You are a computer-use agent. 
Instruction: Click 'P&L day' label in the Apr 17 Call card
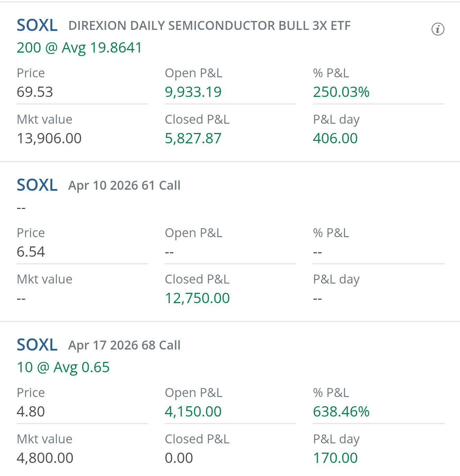[337, 440]
